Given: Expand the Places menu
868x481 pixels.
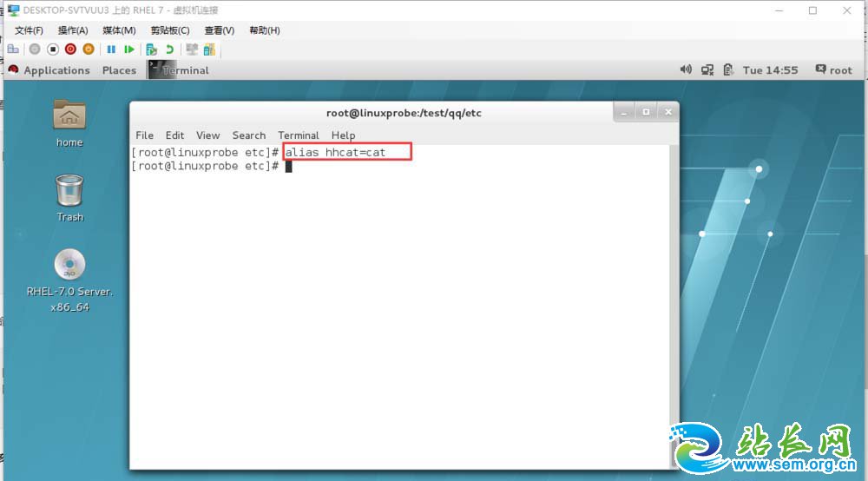Looking at the screenshot, I should [x=119, y=70].
